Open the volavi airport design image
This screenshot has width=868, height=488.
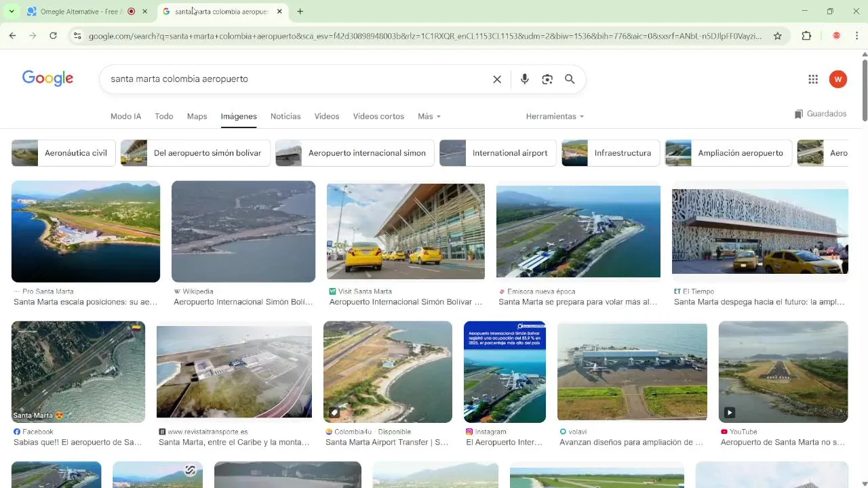(632, 372)
